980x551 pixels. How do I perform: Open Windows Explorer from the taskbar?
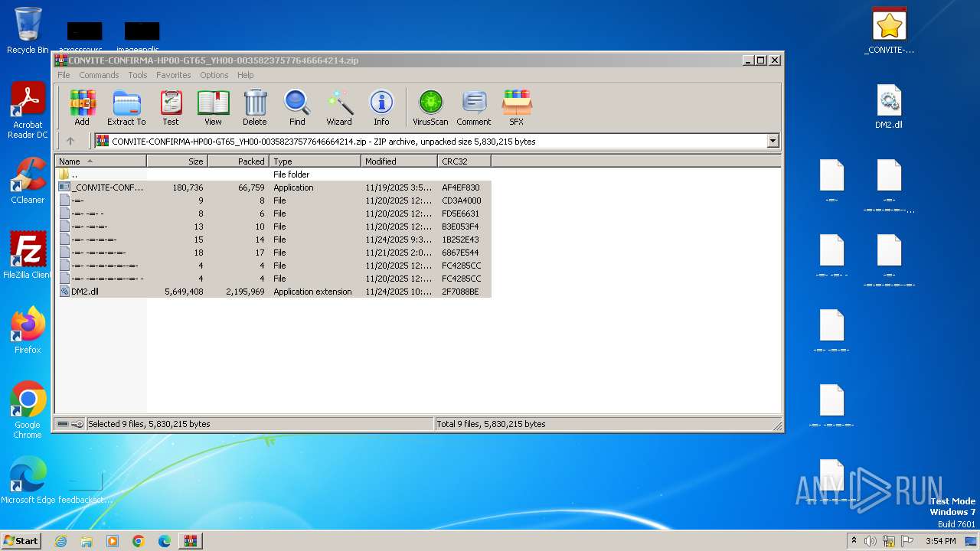click(87, 541)
